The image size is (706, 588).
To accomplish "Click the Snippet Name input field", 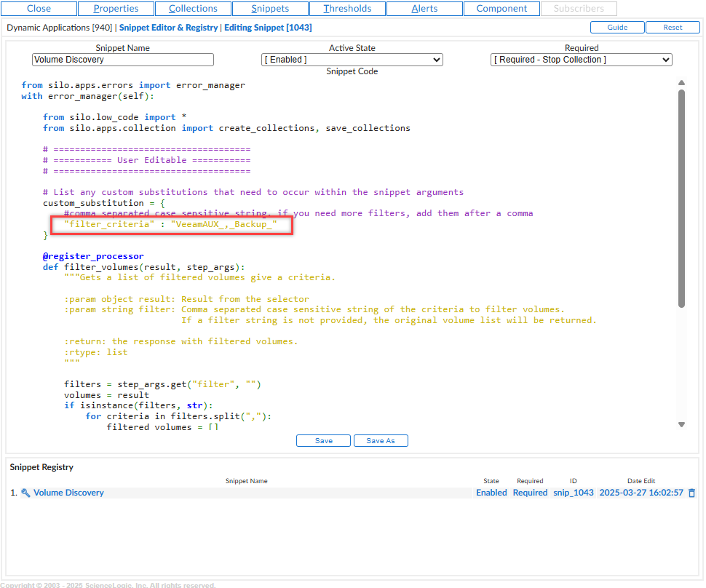I will [x=123, y=60].
